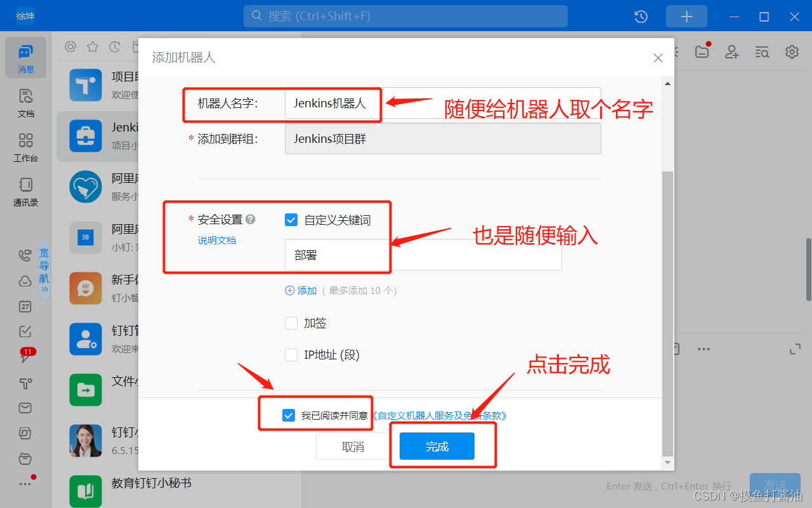The height and width of the screenshot is (508, 812).
Task: Click the three-dots icon in chat input toolbar
Action: pos(704,349)
